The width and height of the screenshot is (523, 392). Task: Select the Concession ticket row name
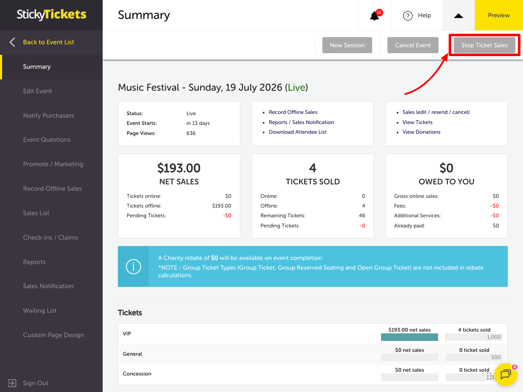(x=137, y=374)
